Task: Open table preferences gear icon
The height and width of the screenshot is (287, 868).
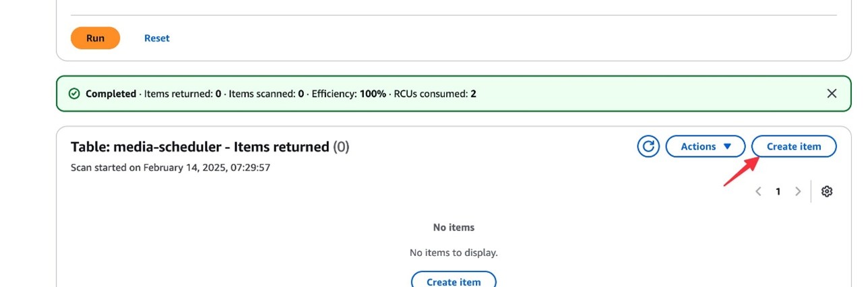Action: tap(827, 191)
